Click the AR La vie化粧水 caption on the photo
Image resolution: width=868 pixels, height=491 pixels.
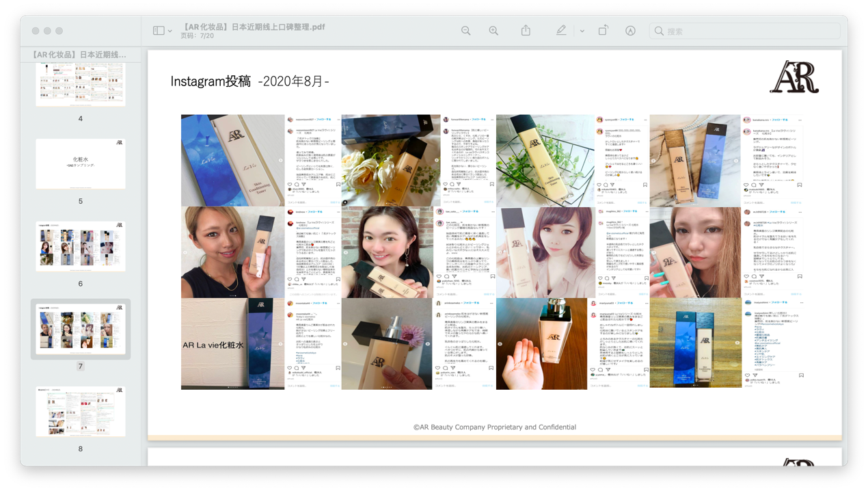coord(213,345)
